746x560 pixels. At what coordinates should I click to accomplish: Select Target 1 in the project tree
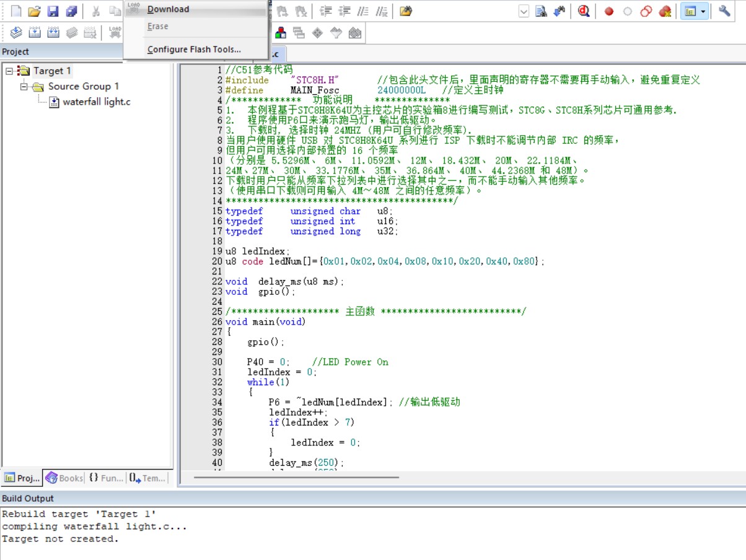[52, 71]
